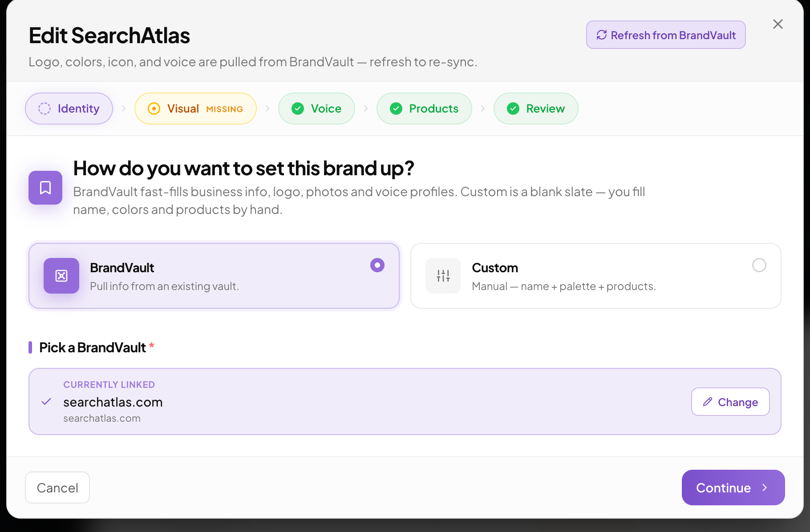Click the 'Edit SearchAtlas' title
Viewport: 810px width, 532px height.
(x=109, y=36)
